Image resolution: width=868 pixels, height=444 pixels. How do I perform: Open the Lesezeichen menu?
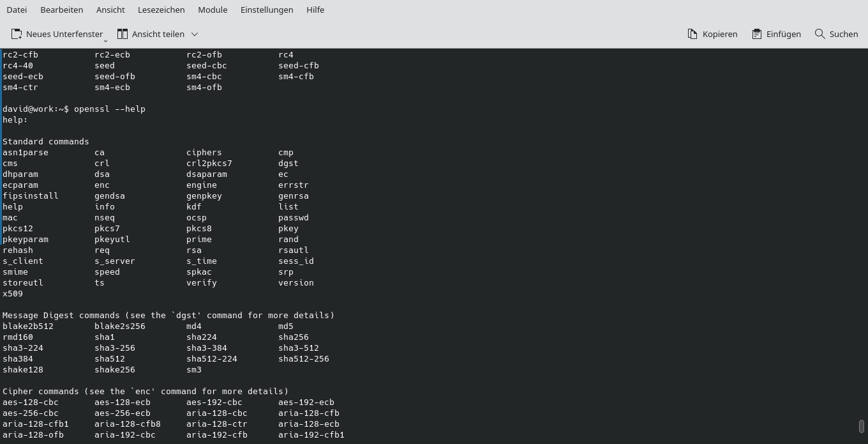(x=160, y=10)
